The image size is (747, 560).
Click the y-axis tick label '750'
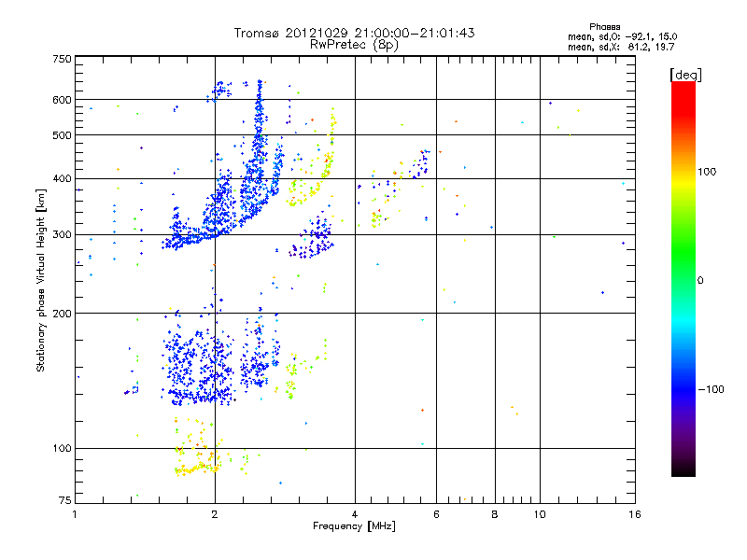point(62,59)
